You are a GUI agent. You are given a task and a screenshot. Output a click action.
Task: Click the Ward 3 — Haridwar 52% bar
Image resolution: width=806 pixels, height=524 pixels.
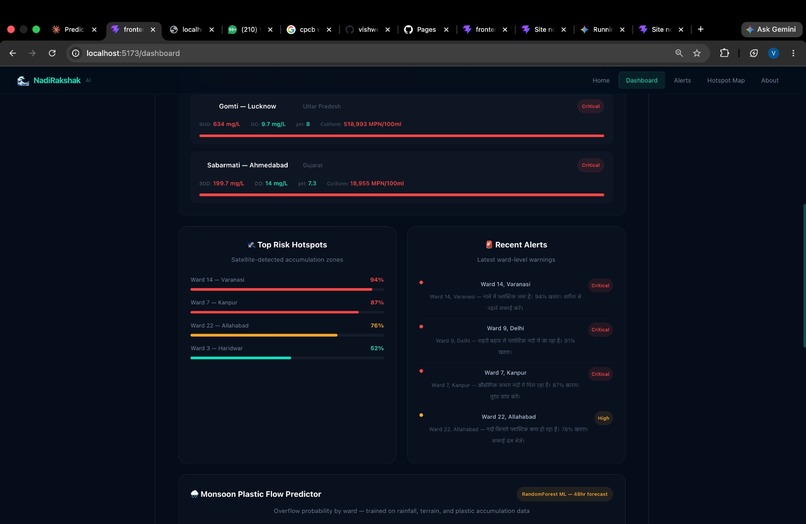click(x=287, y=358)
